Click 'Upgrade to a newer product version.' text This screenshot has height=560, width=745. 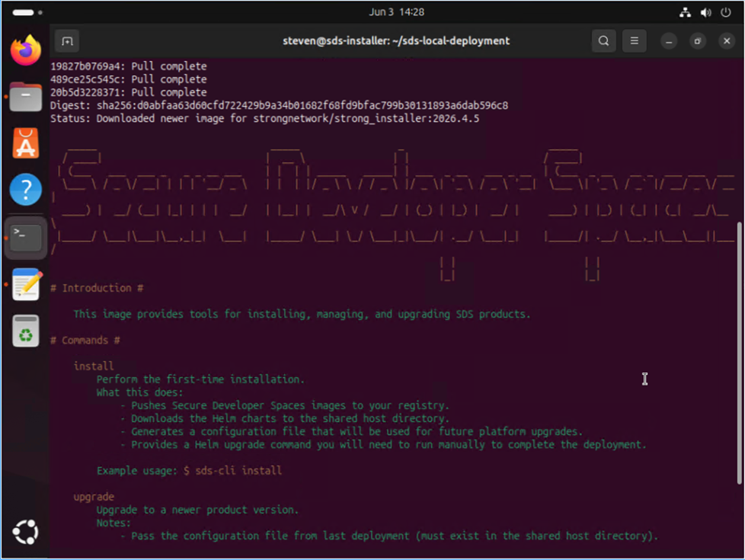(x=197, y=510)
